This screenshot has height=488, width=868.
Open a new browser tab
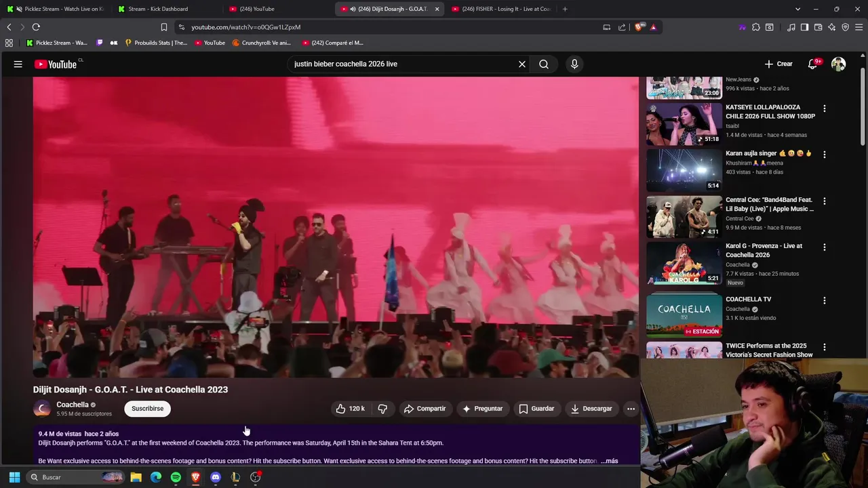(565, 9)
